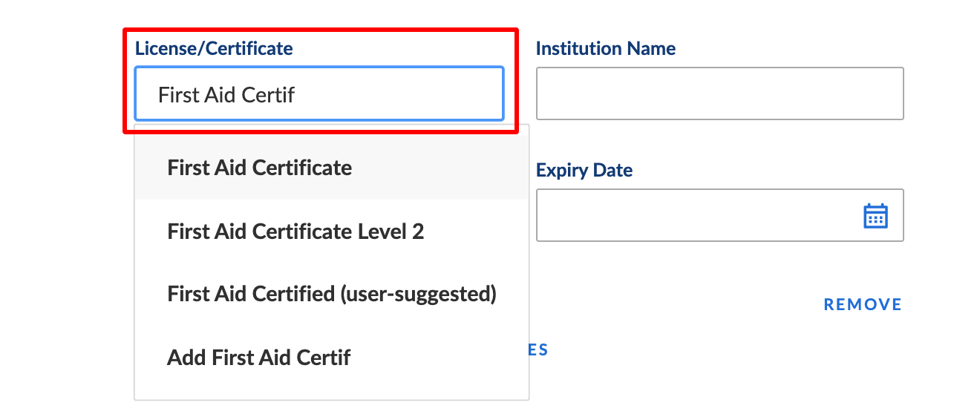980x417 pixels.
Task: Click the REMOVE link
Action: click(x=863, y=304)
